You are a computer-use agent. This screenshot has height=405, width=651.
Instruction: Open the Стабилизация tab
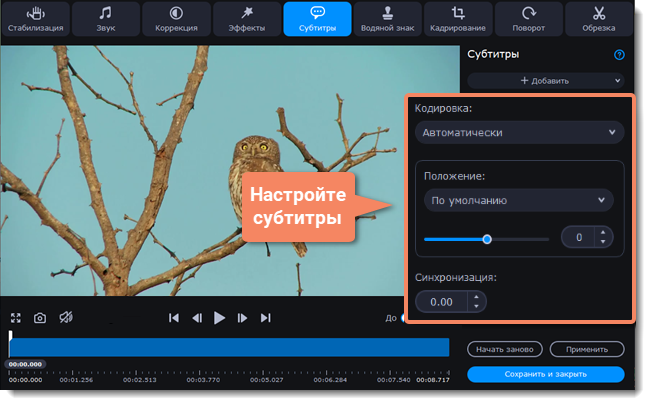35,18
